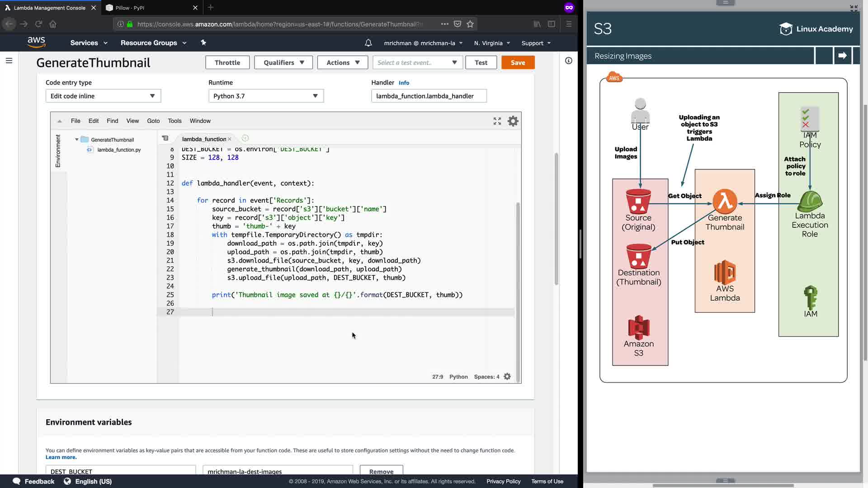Open the Runtime Python 3.7 dropdown

(266, 96)
